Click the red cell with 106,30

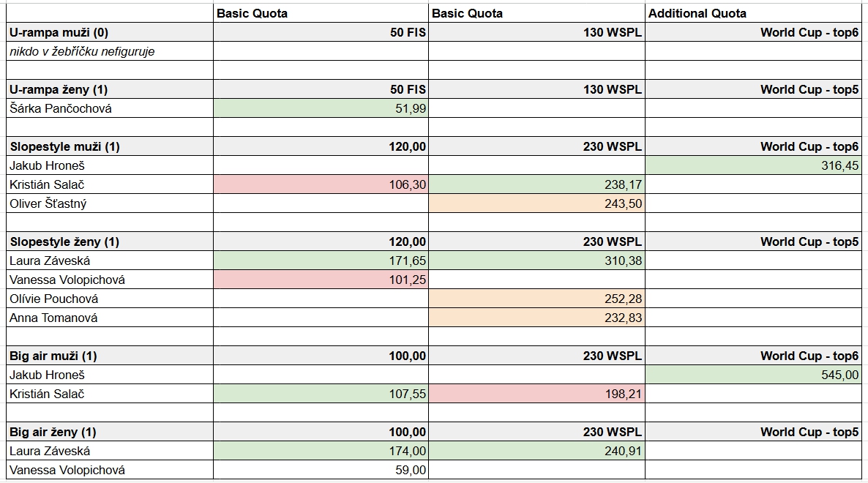click(x=321, y=184)
